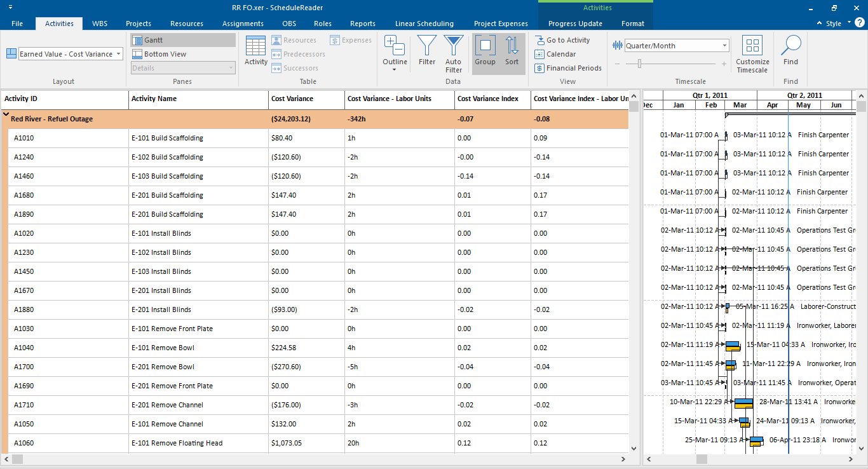
Task: Activate the Sort tool
Action: pos(512,51)
